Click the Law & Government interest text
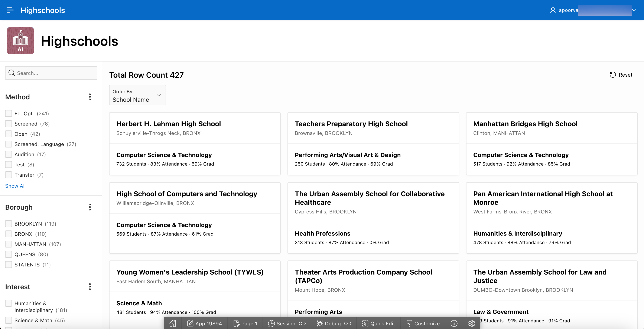The width and height of the screenshot is (644, 329). click(x=501, y=312)
